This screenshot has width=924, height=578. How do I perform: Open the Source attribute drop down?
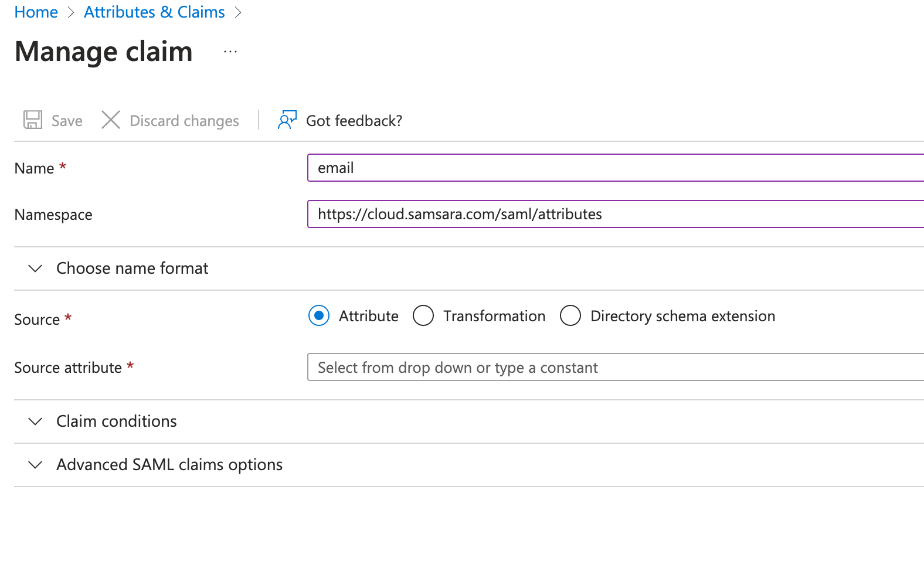pyautogui.click(x=614, y=368)
